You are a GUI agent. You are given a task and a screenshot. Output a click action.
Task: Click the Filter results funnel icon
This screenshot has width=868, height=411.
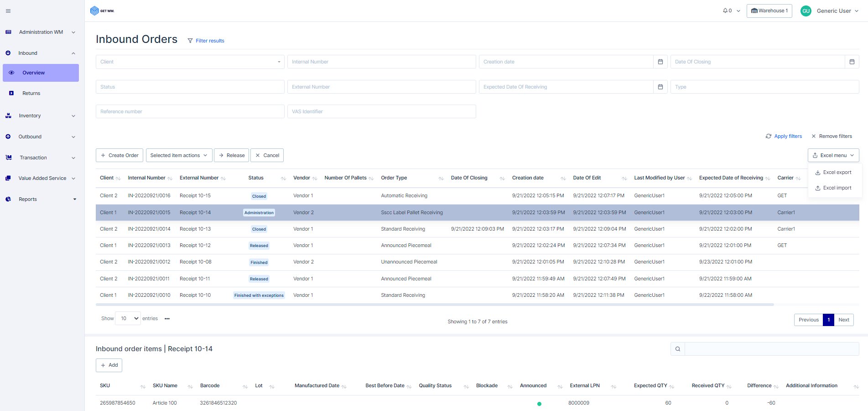(190, 41)
